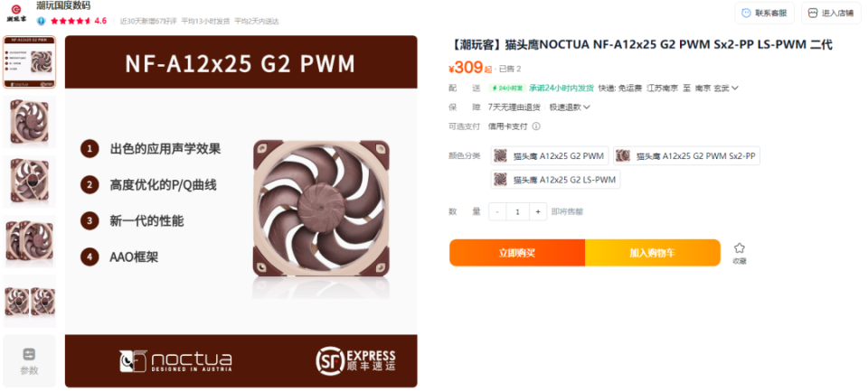
Task: Select the second fan product thumbnail
Action: (x=29, y=122)
